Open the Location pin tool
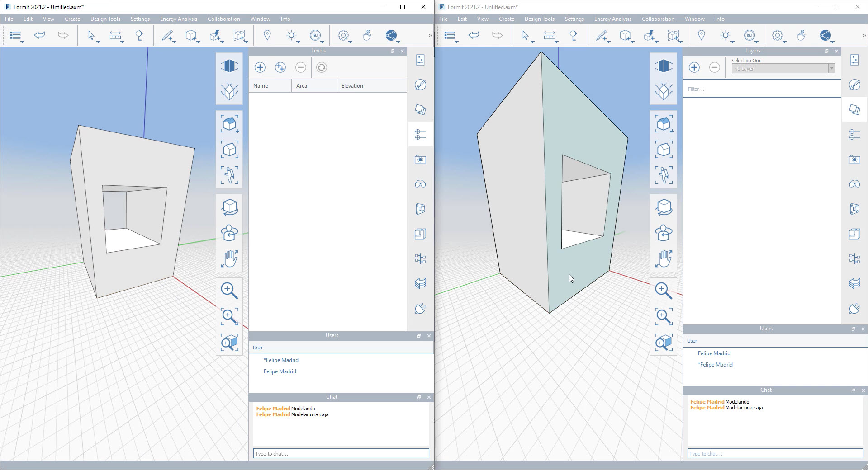This screenshot has height=470, width=868. click(267, 35)
